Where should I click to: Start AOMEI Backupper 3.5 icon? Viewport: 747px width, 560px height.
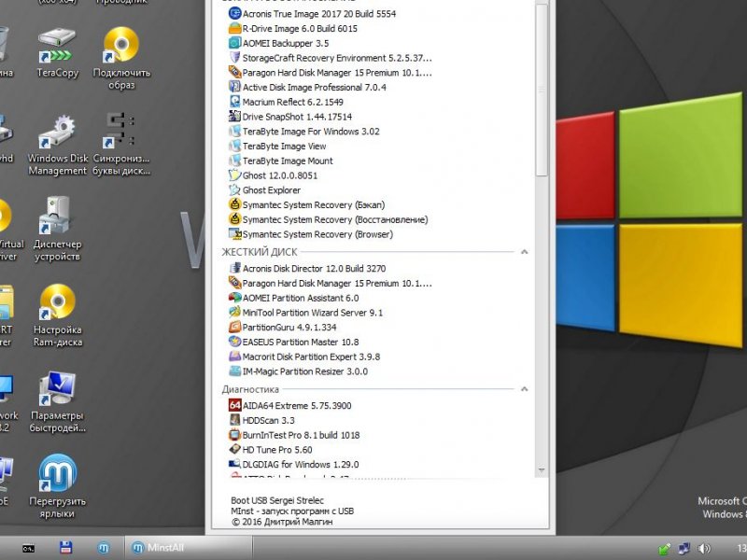[x=235, y=43]
